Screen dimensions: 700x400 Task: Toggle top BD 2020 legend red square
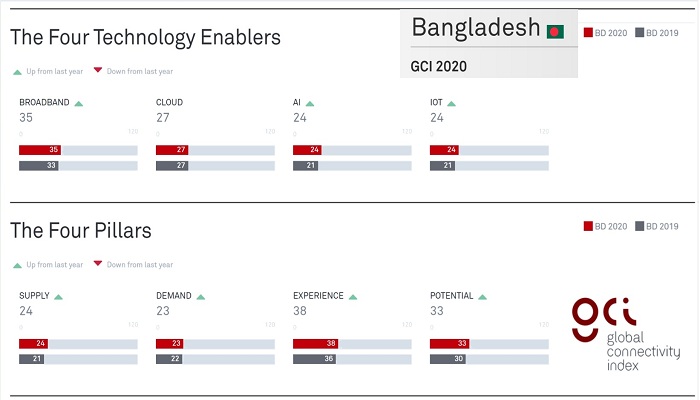pyautogui.click(x=588, y=33)
